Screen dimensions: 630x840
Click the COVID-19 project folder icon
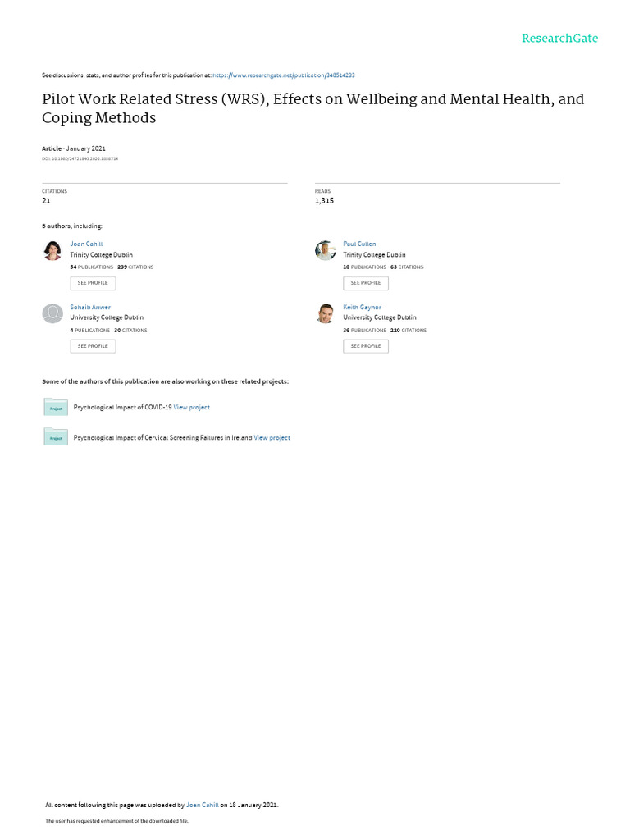56,407
